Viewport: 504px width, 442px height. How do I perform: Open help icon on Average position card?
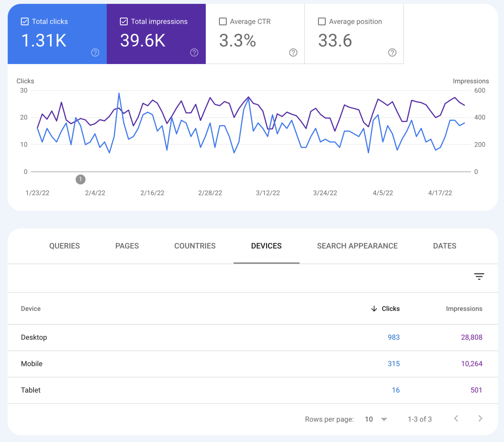[x=392, y=53]
